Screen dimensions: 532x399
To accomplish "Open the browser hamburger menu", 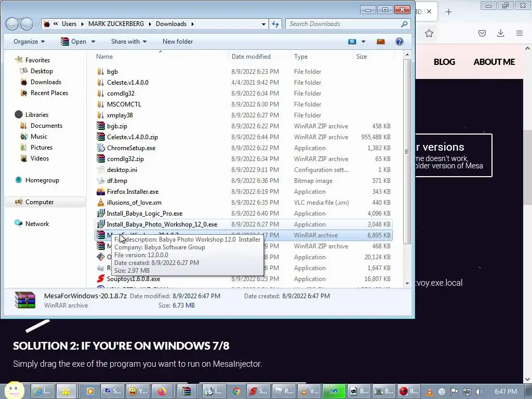I will pos(519,33).
